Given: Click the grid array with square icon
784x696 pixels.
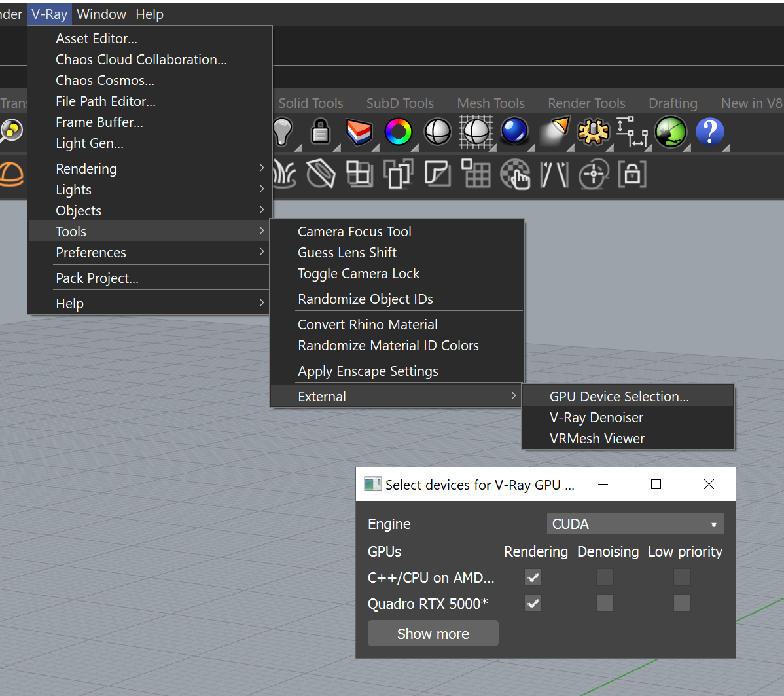Looking at the screenshot, I should (x=476, y=174).
